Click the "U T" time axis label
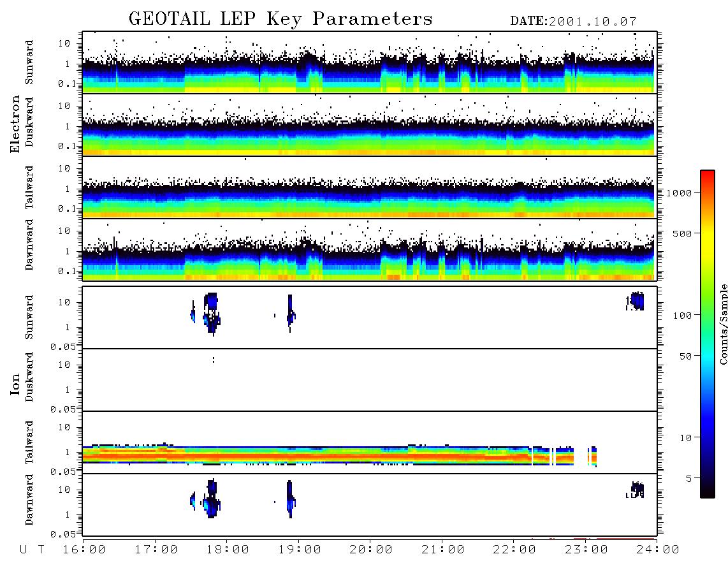This screenshot has height=561, width=728. (x=32, y=550)
